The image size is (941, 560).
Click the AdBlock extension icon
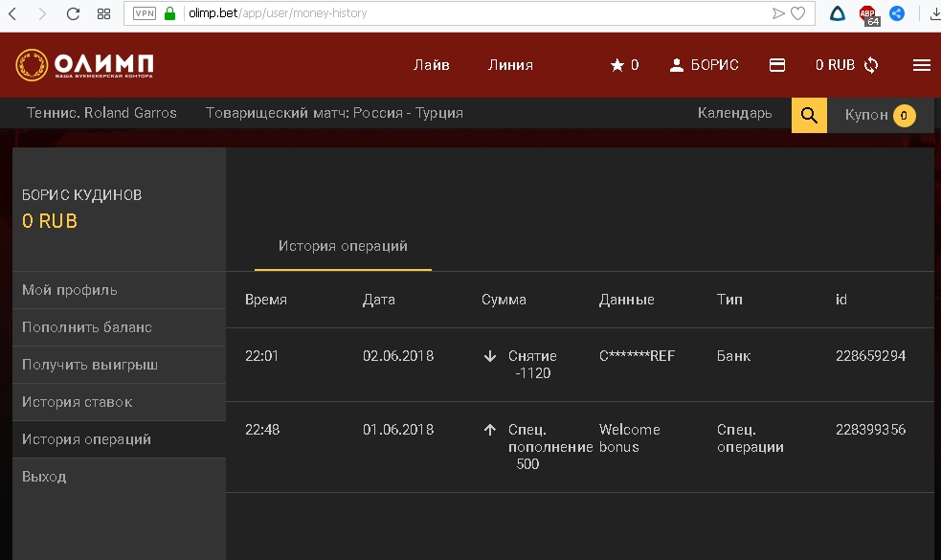click(868, 14)
